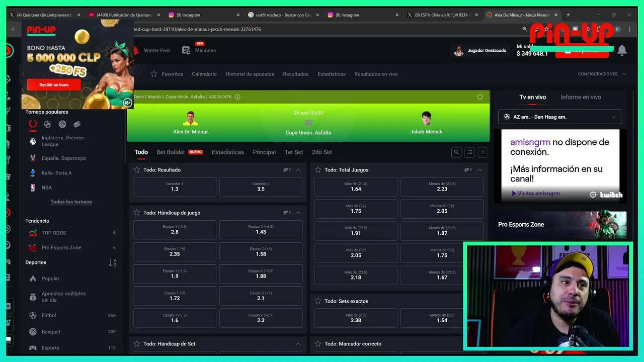Viewport: 644px width, 362px height.
Task: Click the Esports gamepad icon in sidebar
Action: (x=33, y=348)
